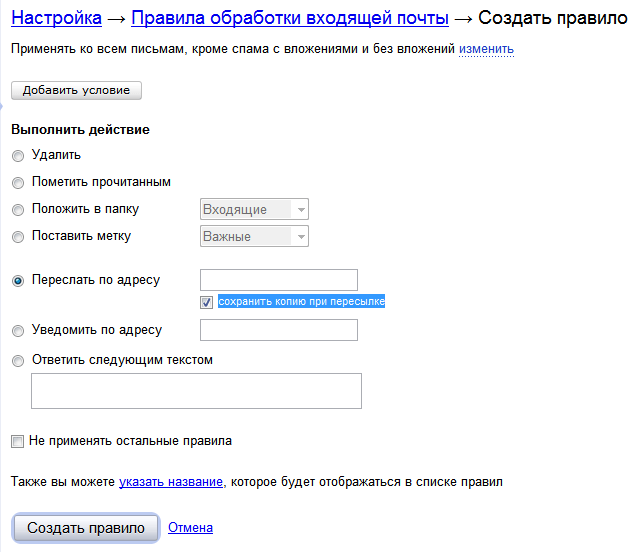
Task: Uncheck сохранить копию при пересылке checkbox
Action: [x=206, y=302]
